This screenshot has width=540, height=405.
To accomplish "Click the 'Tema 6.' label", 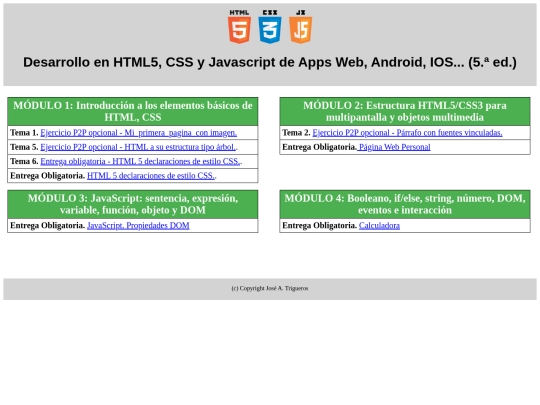I will tap(24, 162).
